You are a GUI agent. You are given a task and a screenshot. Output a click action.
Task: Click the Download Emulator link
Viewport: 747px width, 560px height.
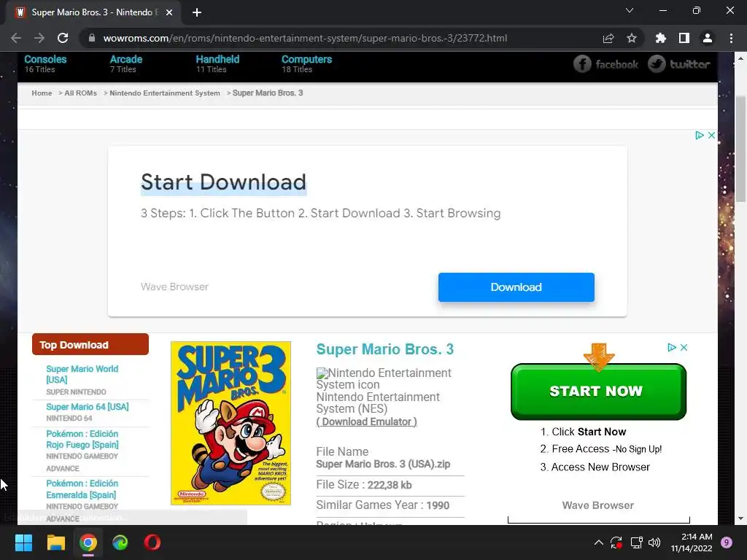[367, 421]
